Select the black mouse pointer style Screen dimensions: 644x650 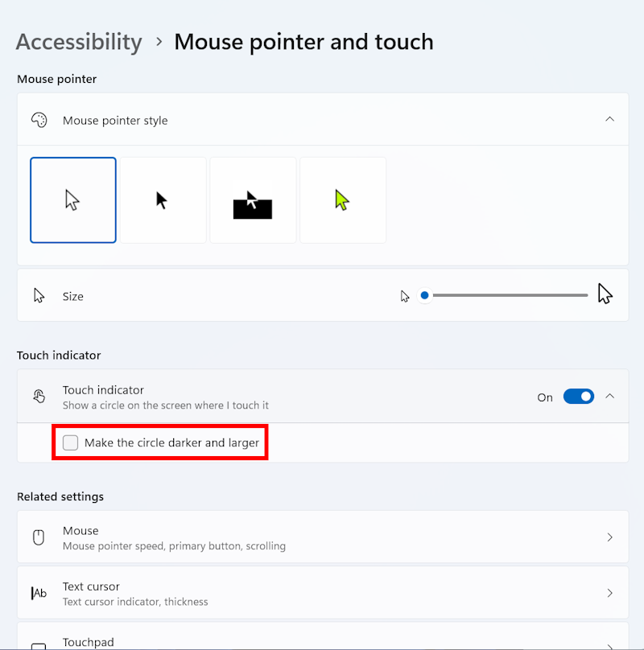pyautogui.click(x=163, y=200)
